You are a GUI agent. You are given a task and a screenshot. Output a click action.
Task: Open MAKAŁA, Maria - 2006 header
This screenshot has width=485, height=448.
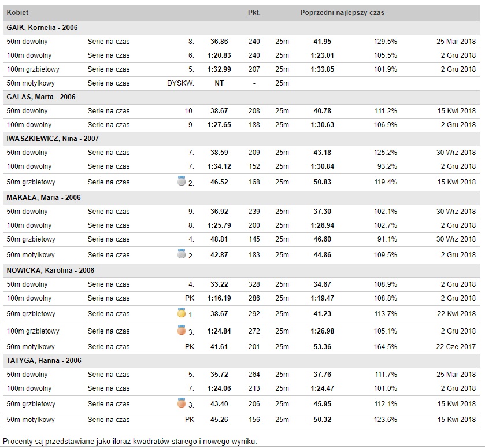tap(43, 198)
